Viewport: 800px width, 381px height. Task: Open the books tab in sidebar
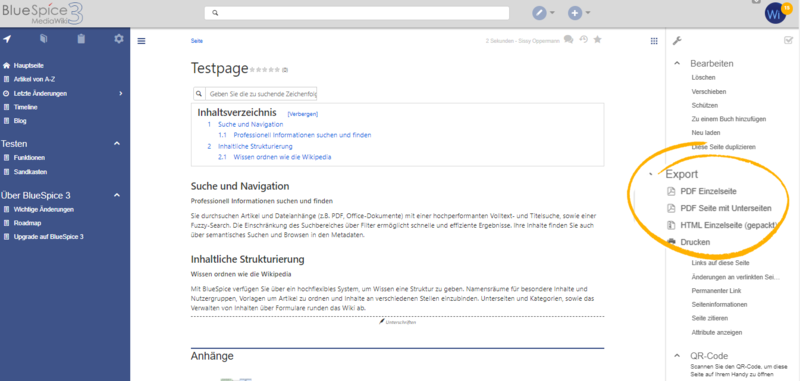click(x=44, y=39)
